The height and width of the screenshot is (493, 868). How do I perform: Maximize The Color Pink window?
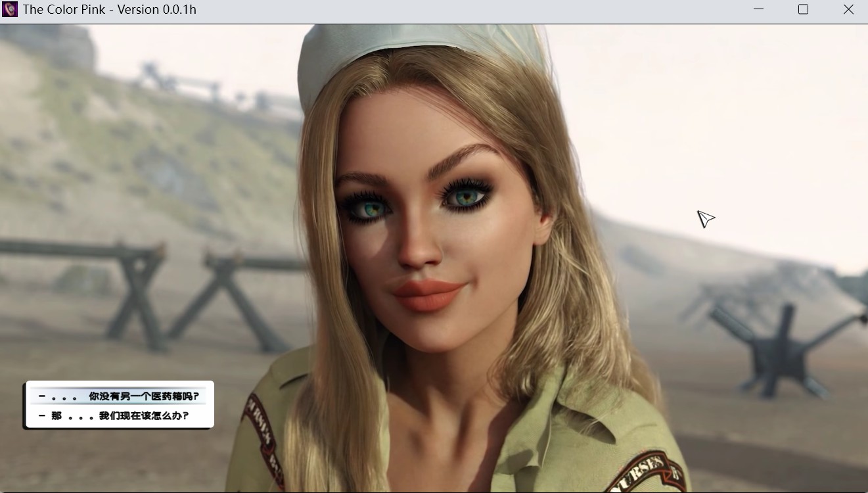803,9
